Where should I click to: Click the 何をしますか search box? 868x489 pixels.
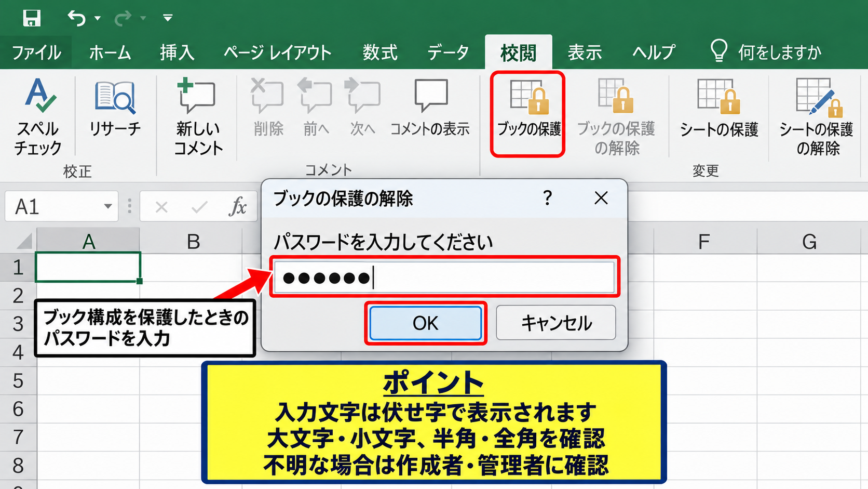[766, 52]
